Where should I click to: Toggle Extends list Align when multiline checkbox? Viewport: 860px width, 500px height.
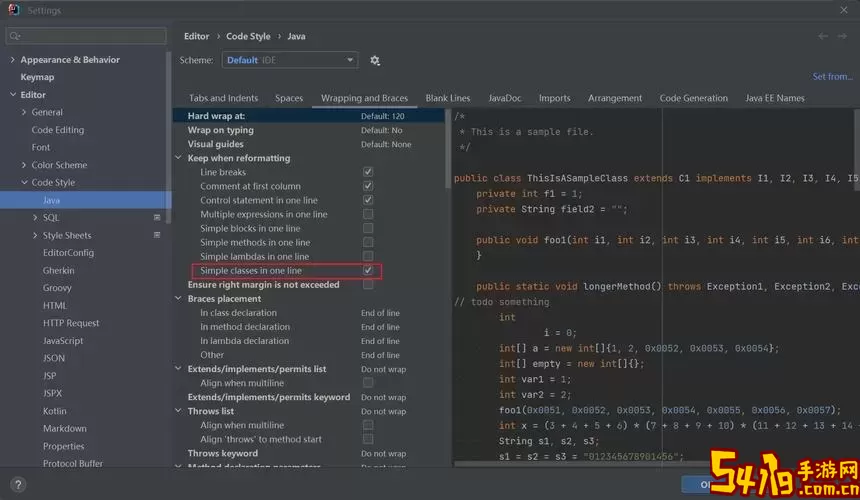(368, 383)
